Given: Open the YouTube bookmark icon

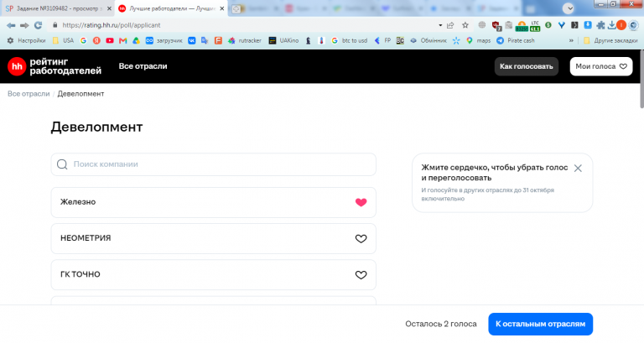Looking at the screenshot, I should (110, 40).
